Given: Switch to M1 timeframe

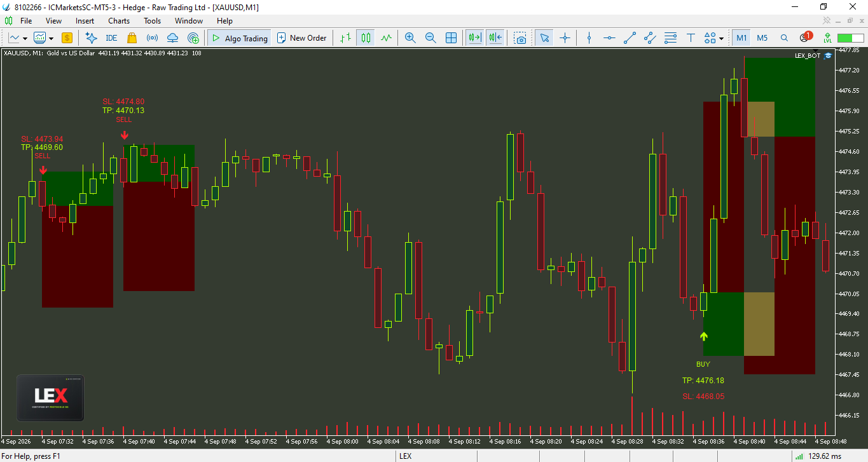Looking at the screenshot, I should [741, 38].
